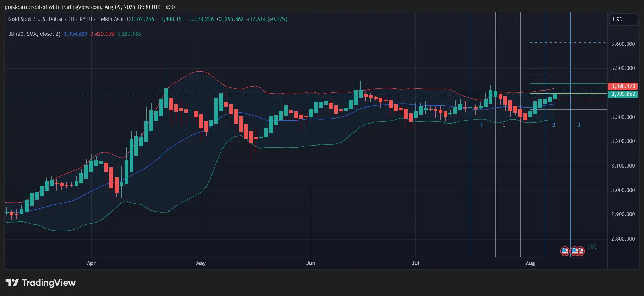Click the May label on time axis

pyautogui.click(x=201, y=263)
